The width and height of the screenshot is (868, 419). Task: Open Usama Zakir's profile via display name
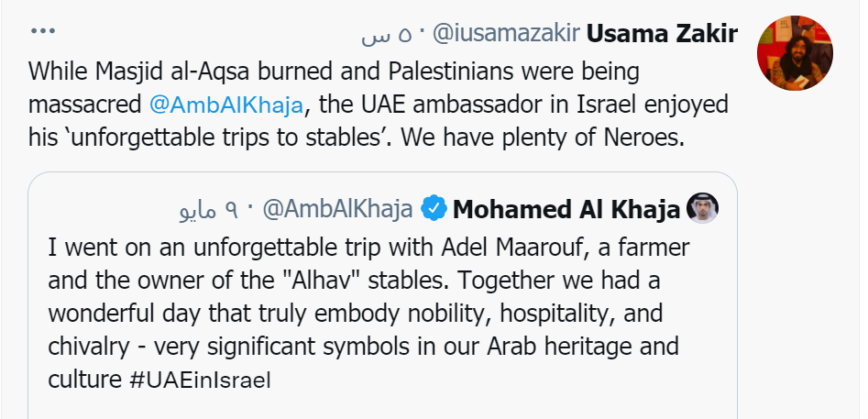click(662, 35)
